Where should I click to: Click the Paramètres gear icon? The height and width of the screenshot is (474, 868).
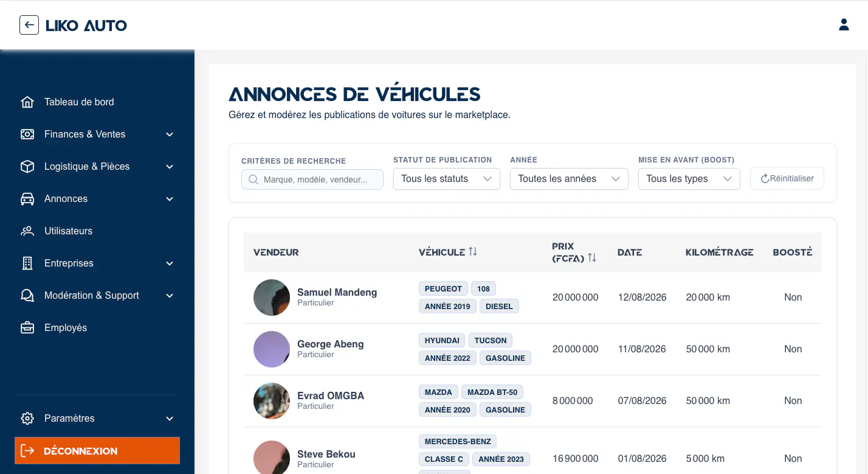tap(27, 419)
